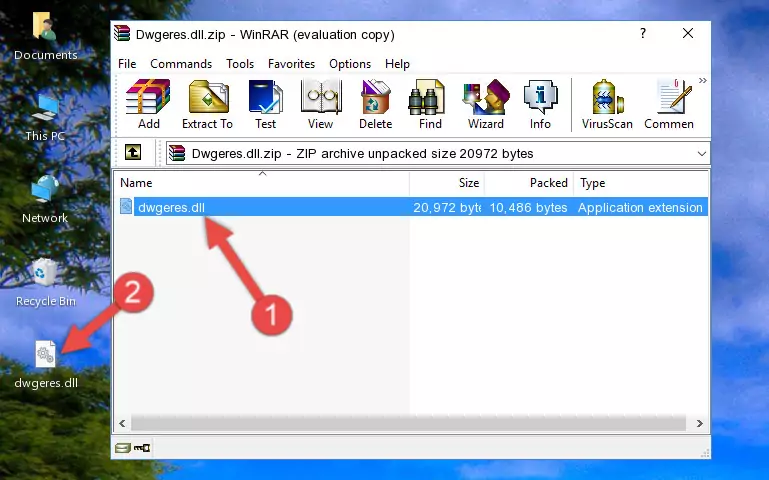Open the Commands menu
The image size is (769, 480).
click(x=181, y=64)
